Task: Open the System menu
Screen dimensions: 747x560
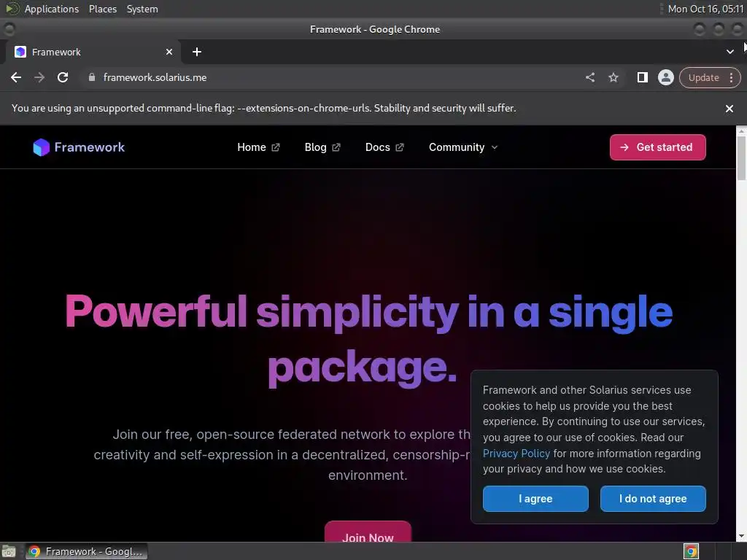Action: point(142,9)
